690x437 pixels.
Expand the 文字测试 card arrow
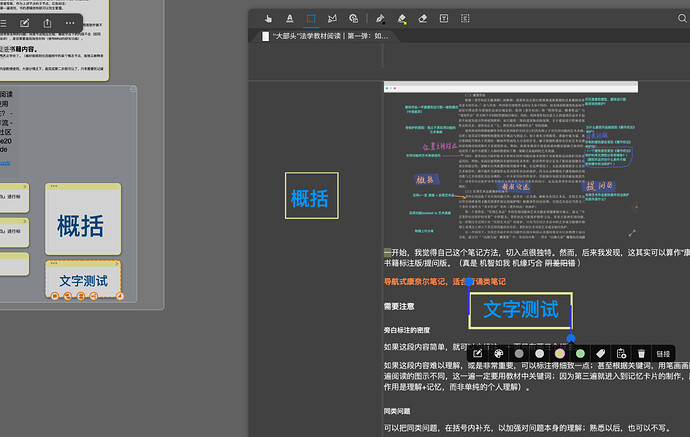click(117, 264)
